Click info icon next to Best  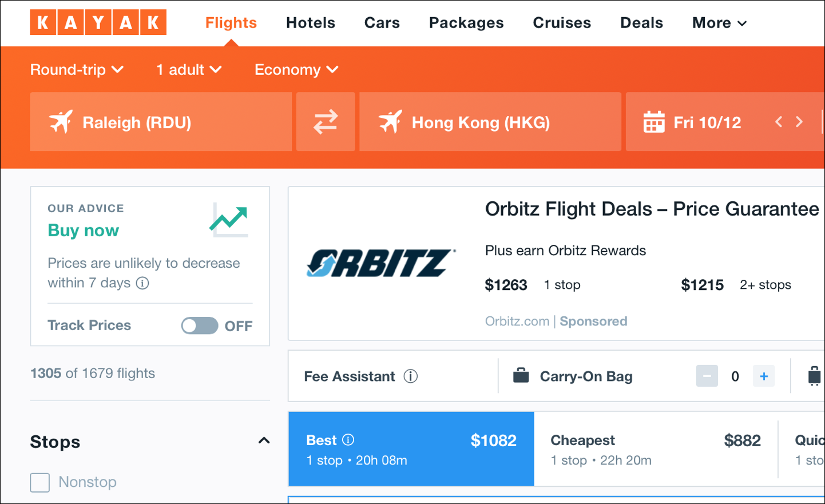tap(348, 440)
